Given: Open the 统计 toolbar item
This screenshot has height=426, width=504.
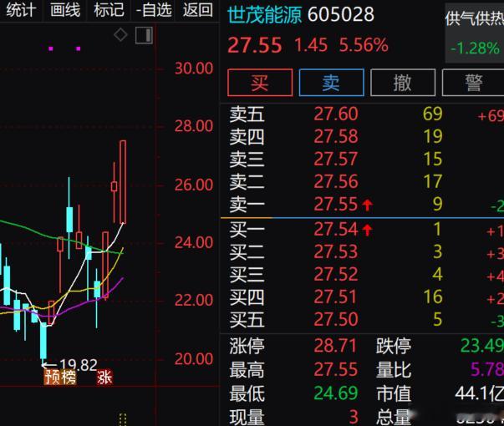Looking at the screenshot, I should coord(21,10).
